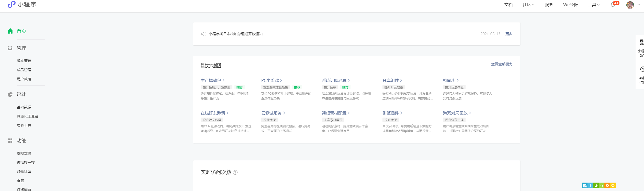This screenshot has width=644, height=191.
Task: Toggle the 中 Chinese input mode icon
Action: pos(590,185)
